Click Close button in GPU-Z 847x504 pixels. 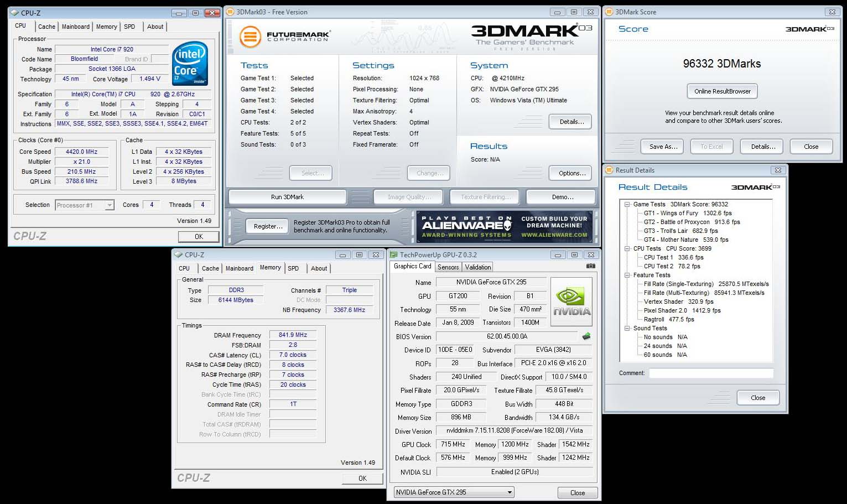click(x=578, y=493)
